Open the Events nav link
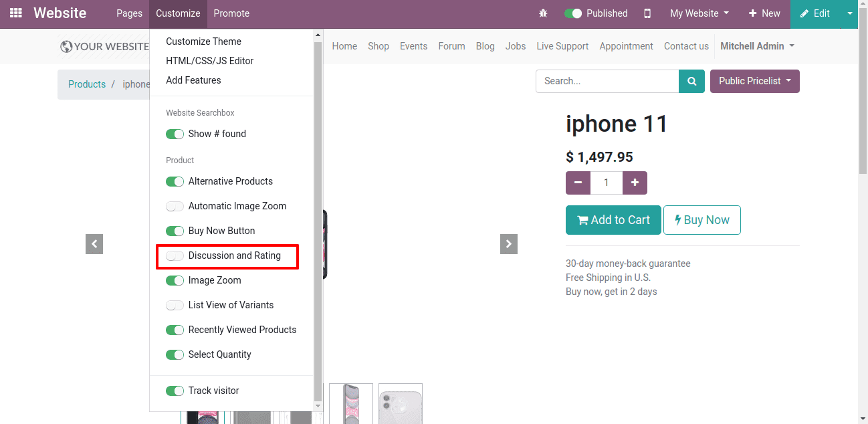This screenshot has width=868, height=424. coord(414,46)
